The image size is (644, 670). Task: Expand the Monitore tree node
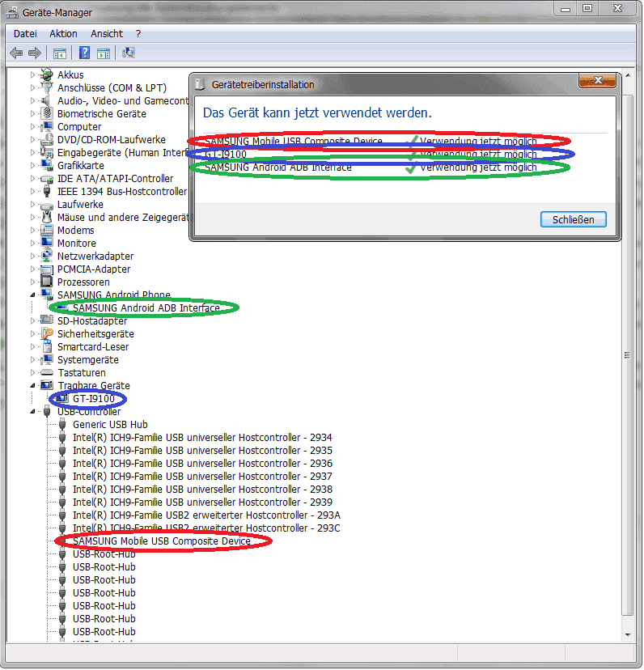pyautogui.click(x=32, y=243)
